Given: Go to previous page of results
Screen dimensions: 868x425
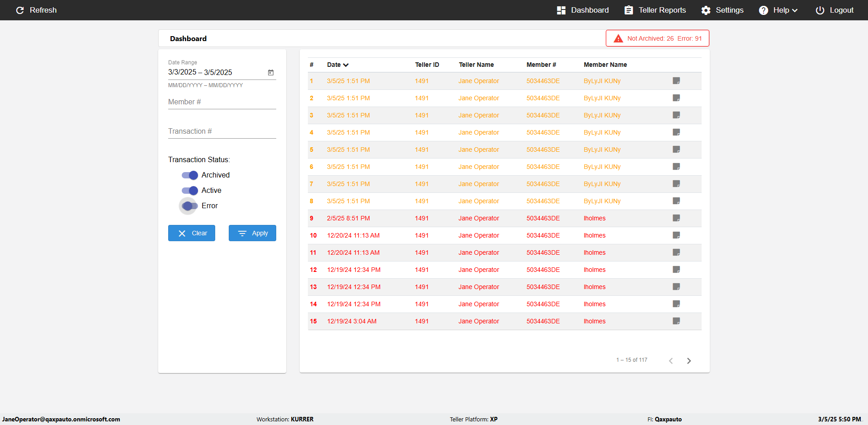Looking at the screenshot, I should pyautogui.click(x=671, y=360).
